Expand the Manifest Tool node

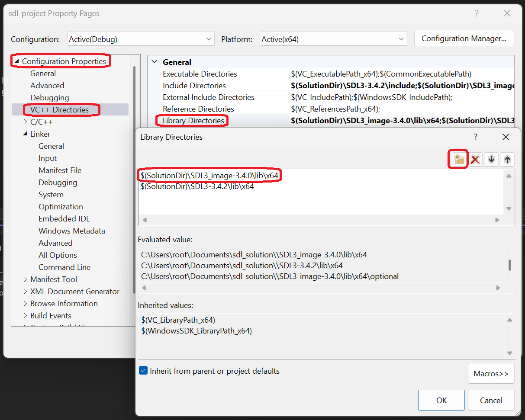tap(25, 279)
